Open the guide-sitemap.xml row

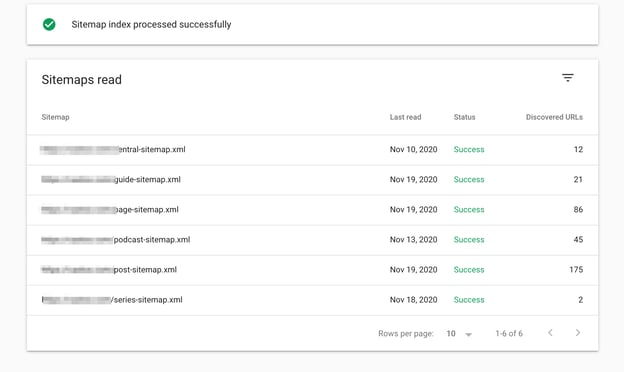(312, 180)
